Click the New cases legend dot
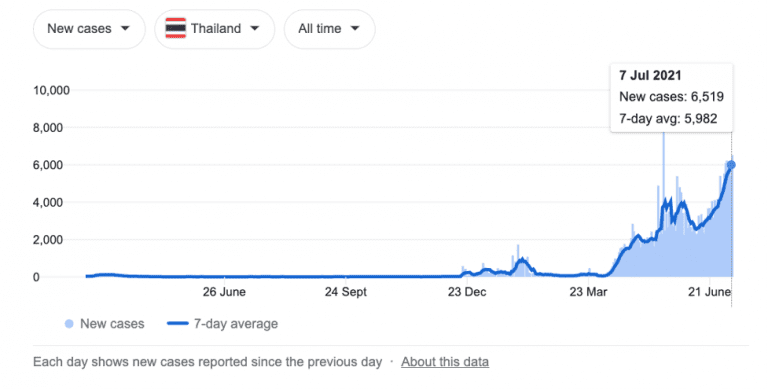The height and width of the screenshot is (389, 768). click(69, 324)
